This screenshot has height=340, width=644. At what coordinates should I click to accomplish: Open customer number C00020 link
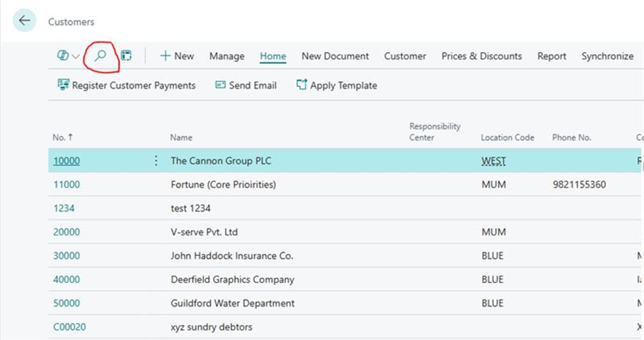coord(69,327)
